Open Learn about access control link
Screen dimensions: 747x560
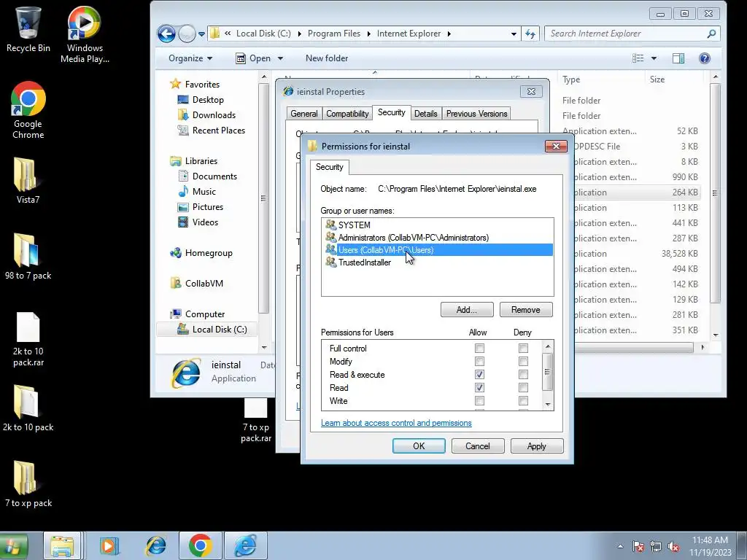pos(396,423)
